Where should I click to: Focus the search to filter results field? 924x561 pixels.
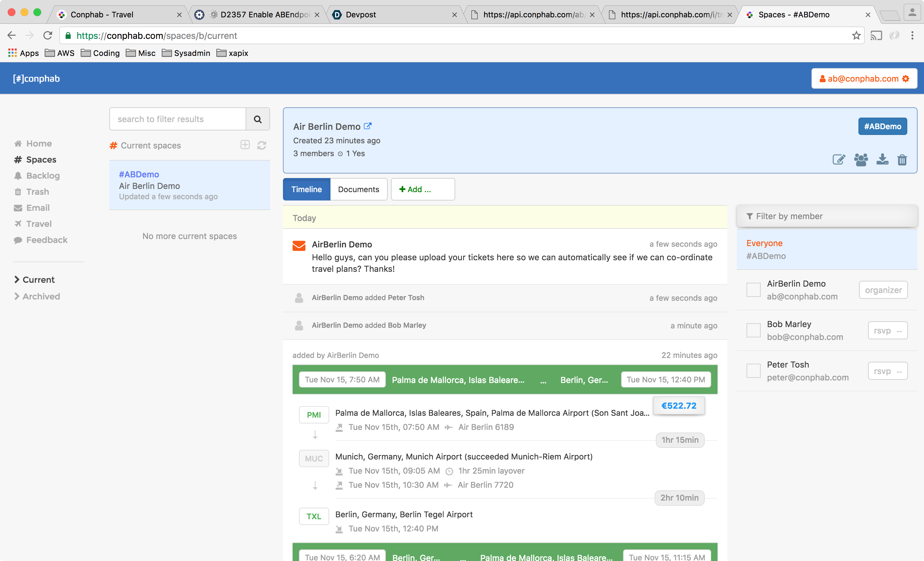[178, 119]
